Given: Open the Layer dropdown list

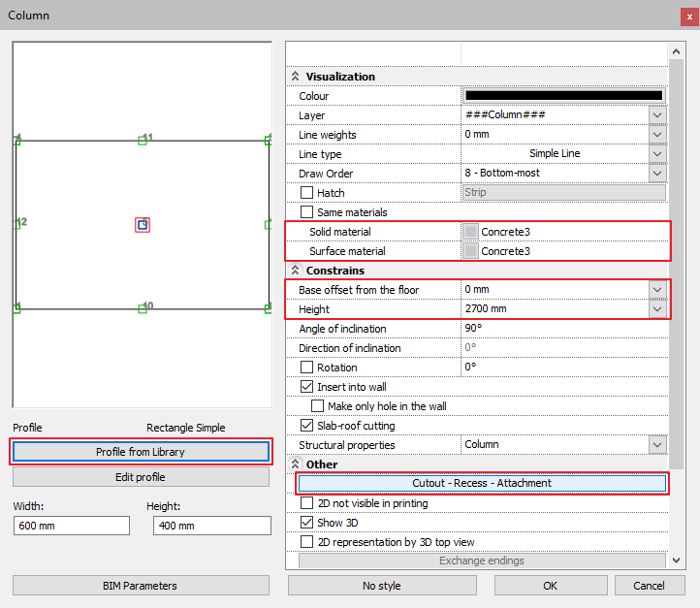Looking at the screenshot, I should click(x=657, y=115).
